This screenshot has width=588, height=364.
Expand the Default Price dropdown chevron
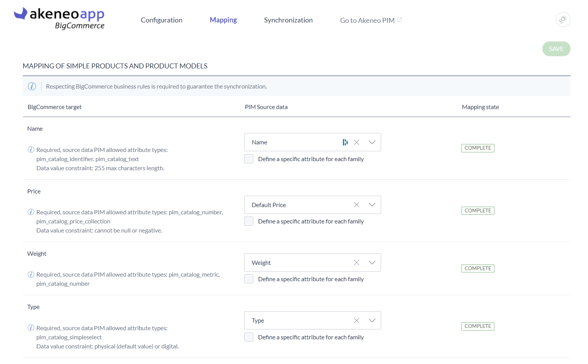(x=372, y=205)
